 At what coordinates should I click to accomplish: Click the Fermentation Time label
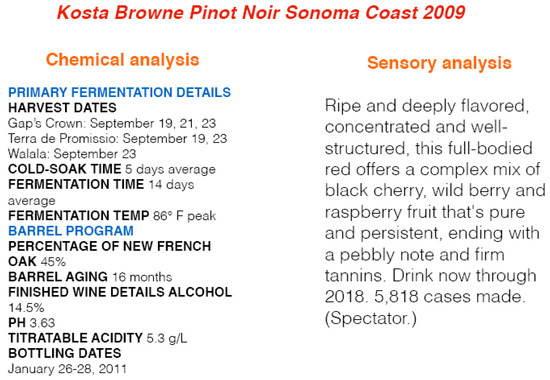point(76,185)
